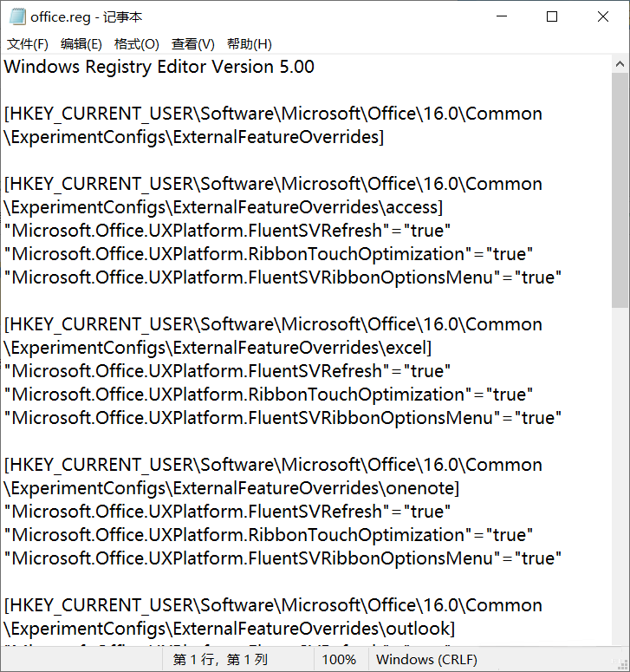
Task: Click the 'office.reg - 记事本' window title
Action: pos(86,17)
